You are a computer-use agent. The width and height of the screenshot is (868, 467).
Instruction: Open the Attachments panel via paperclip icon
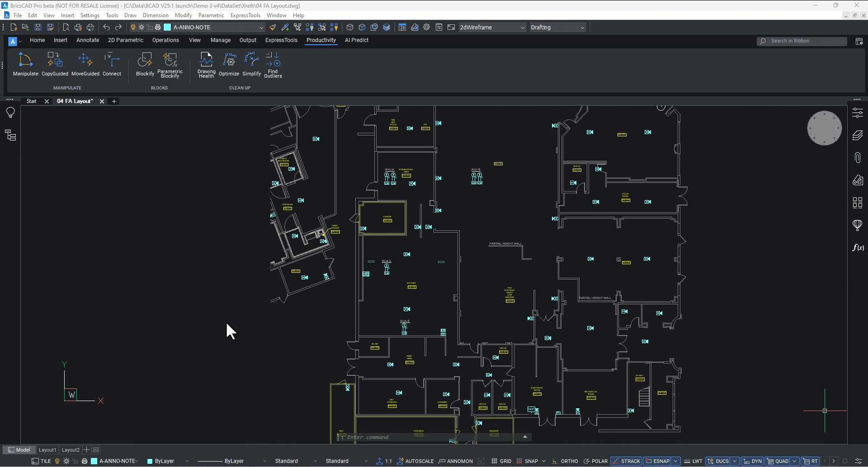click(857, 157)
